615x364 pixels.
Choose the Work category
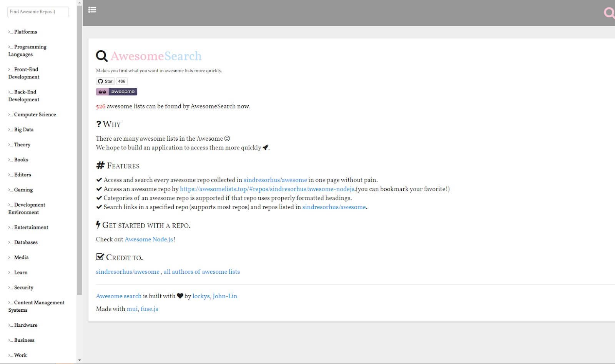tap(18, 355)
